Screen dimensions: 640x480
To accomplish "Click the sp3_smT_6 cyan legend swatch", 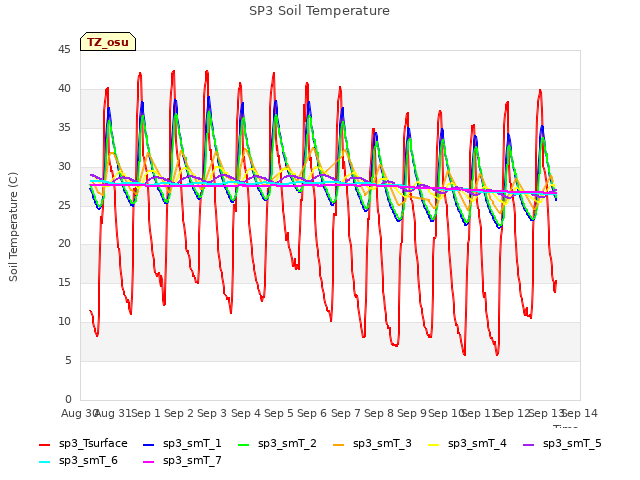I will [x=44, y=462].
